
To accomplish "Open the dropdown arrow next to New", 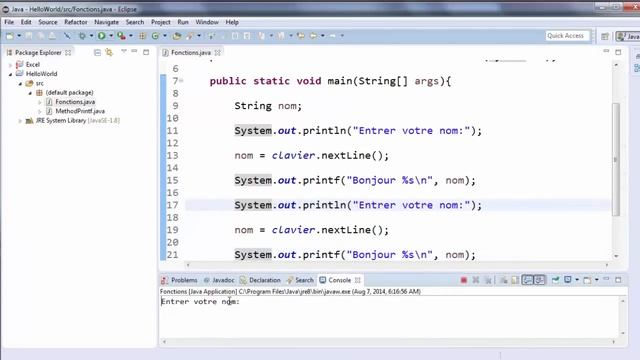I will 19,36.
